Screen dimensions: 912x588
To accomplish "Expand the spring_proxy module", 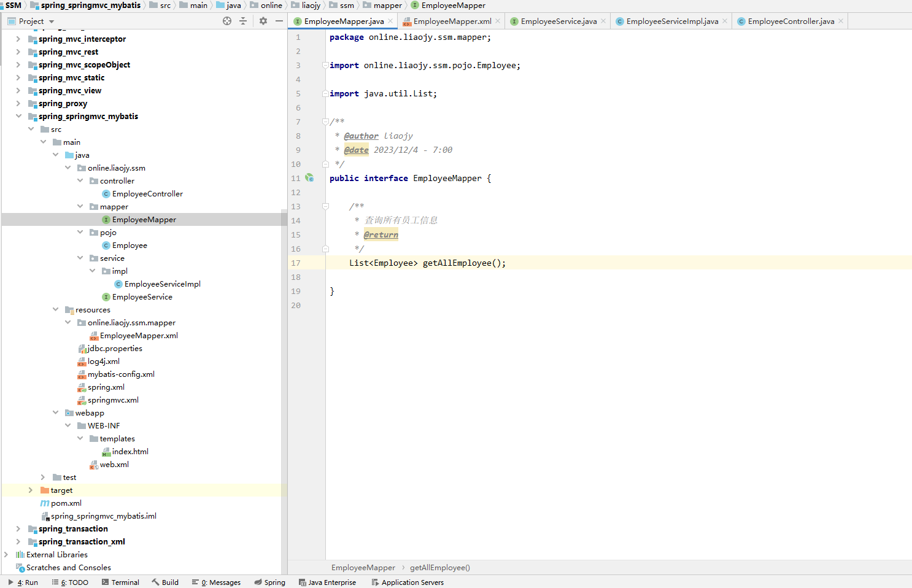I will pos(18,103).
